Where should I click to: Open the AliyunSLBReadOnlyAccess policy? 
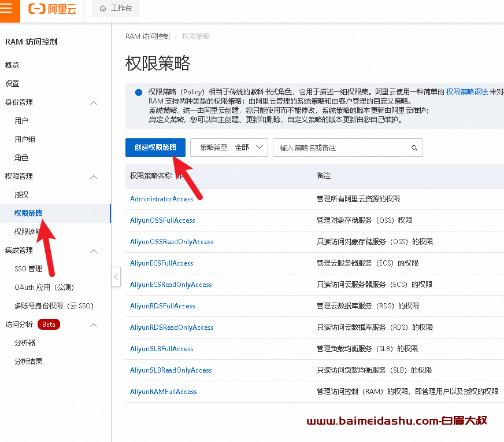click(171, 370)
